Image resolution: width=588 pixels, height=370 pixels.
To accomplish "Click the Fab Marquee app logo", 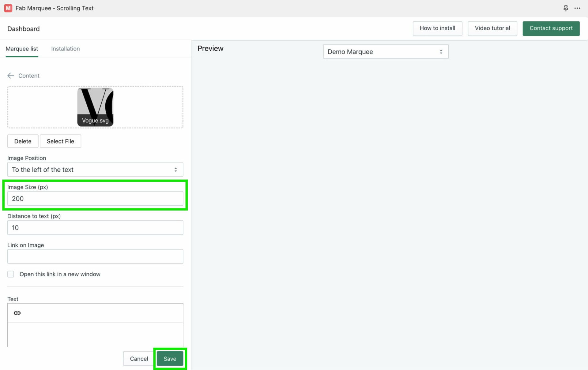I will pyautogui.click(x=8, y=8).
